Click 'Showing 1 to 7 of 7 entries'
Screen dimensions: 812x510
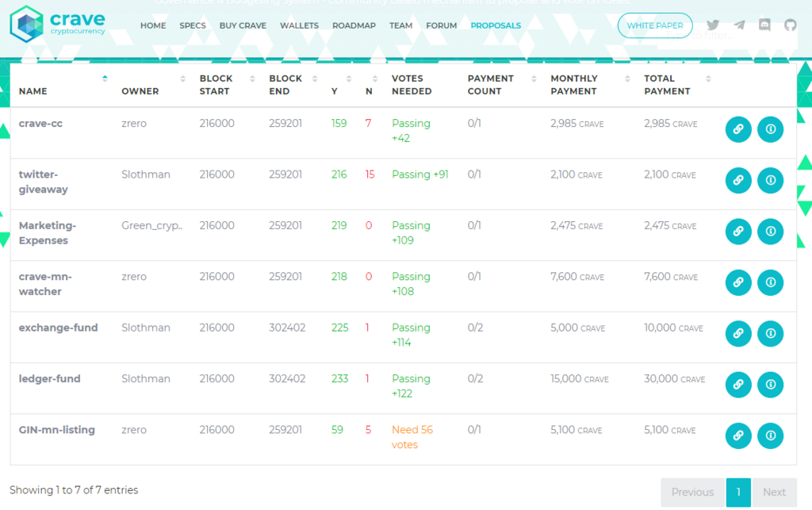(x=74, y=490)
